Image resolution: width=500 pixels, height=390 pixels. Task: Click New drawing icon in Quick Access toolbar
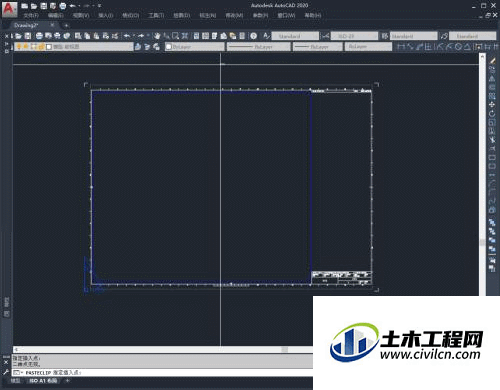point(25,6)
